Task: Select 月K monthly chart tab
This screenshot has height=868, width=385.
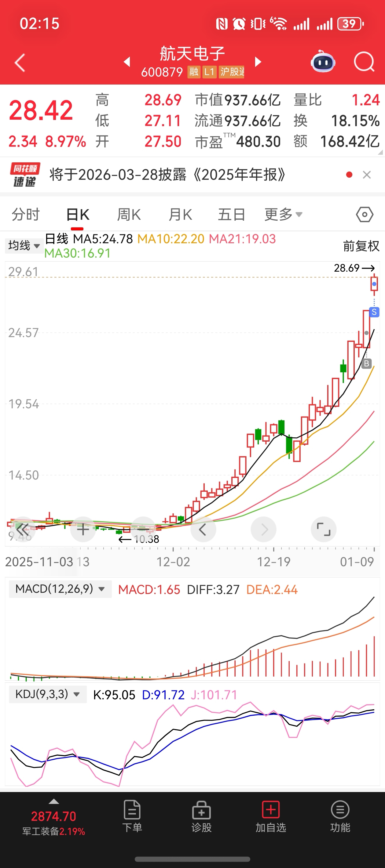Action: (x=181, y=215)
